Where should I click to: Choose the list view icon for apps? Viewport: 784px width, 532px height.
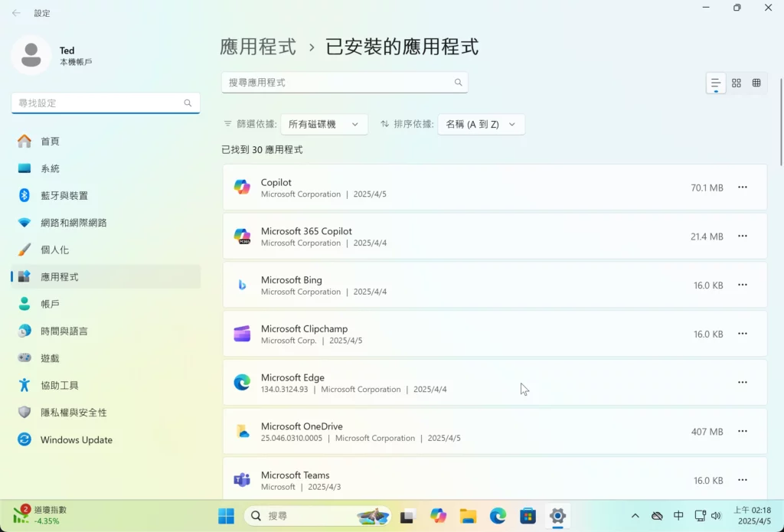716,83
